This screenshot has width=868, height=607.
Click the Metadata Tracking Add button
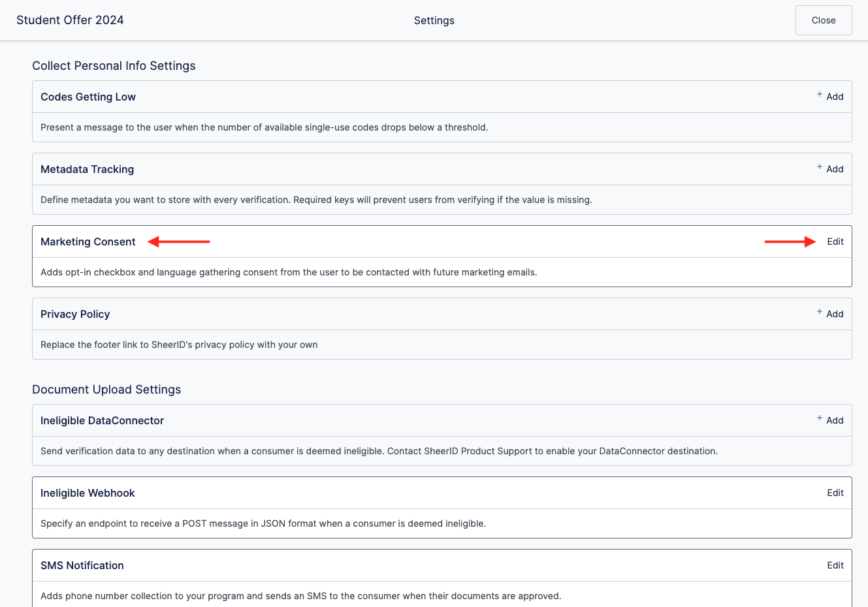[x=830, y=169]
